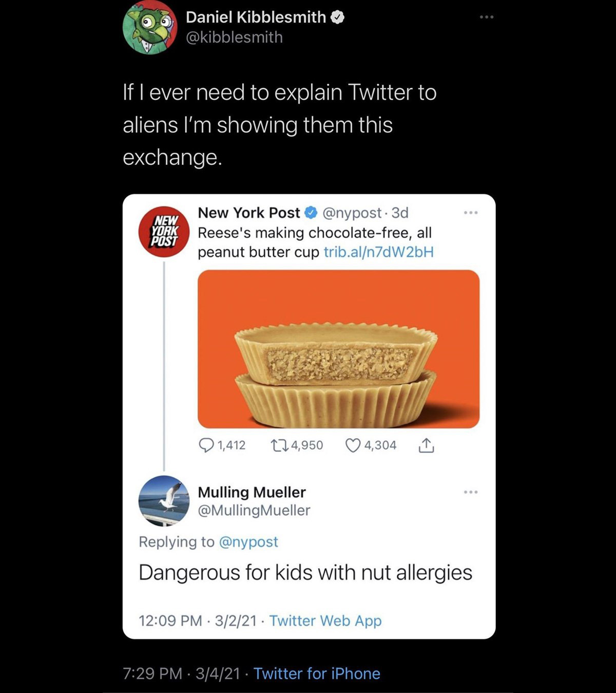Viewport: 616px width, 693px height.
Task: Share the New York Post tweet
Action: point(426,446)
